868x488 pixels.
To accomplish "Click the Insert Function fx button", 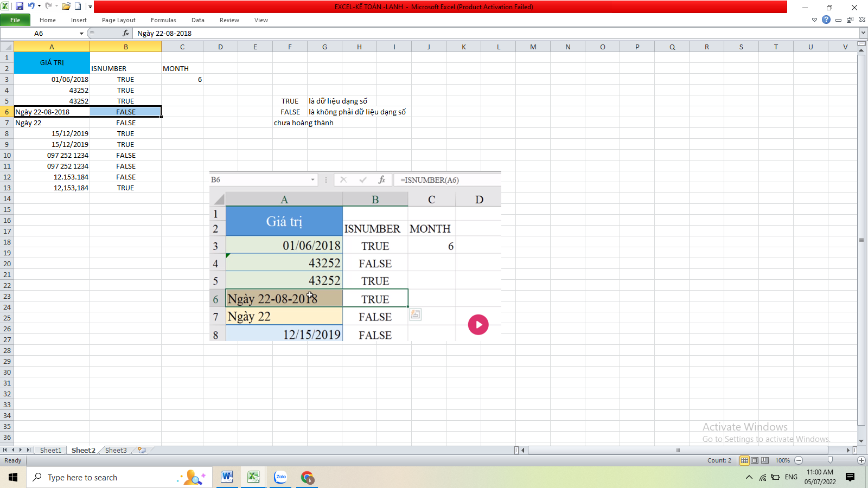I will [x=126, y=33].
